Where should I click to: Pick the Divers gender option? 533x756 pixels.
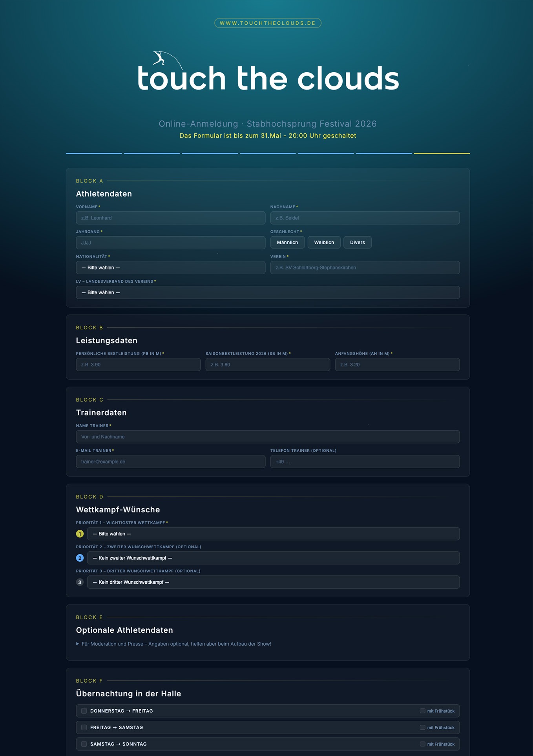click(x=357, y=243)
